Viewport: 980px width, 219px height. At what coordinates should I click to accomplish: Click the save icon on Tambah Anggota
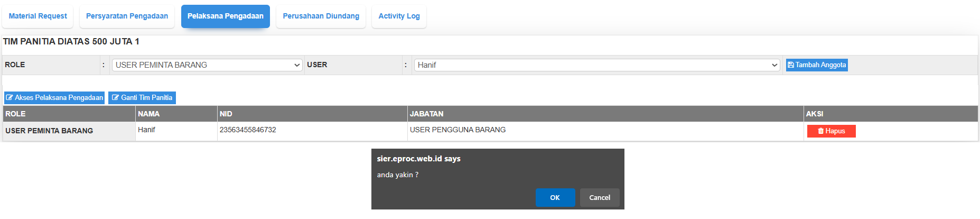[791, 65]
